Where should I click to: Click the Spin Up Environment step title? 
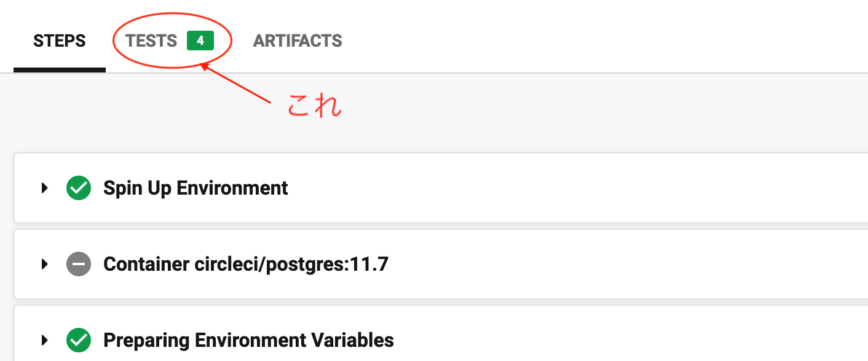[x=195, y=188]
